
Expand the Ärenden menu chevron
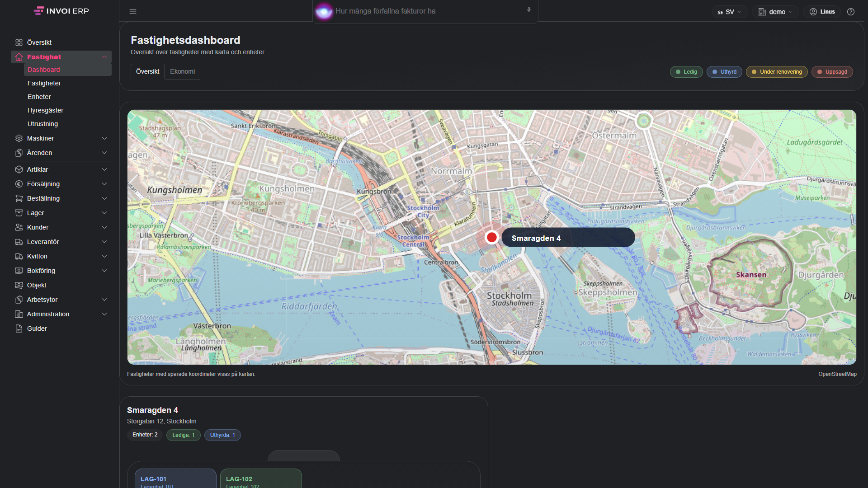(104, 153)
